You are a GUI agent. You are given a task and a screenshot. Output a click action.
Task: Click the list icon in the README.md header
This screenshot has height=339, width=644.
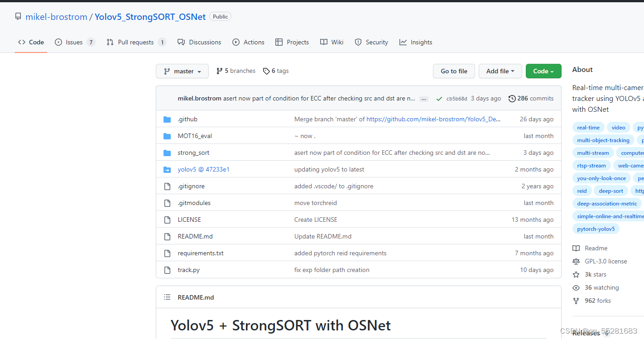point(167,297)
